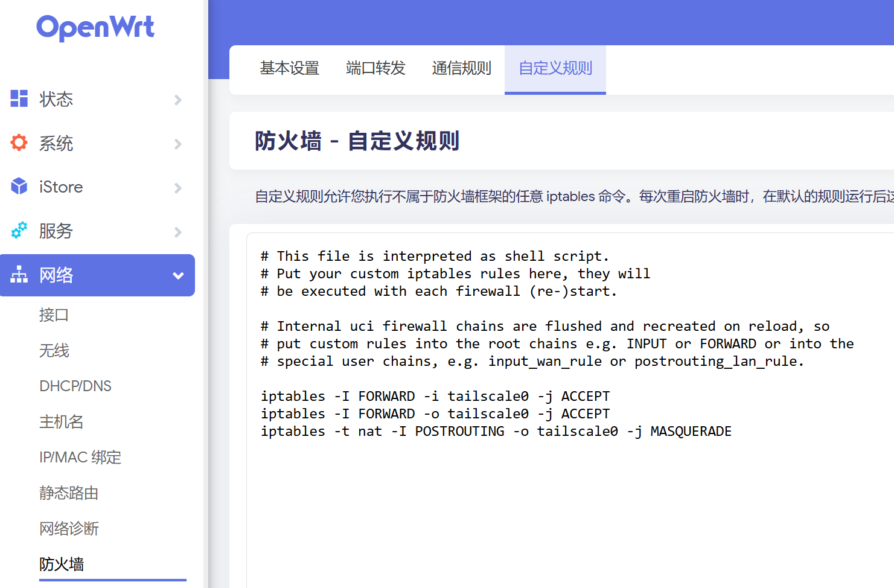
Task: Click the Status dashboard grid icon
Action: pyautogui.click(x=19, y=98)
